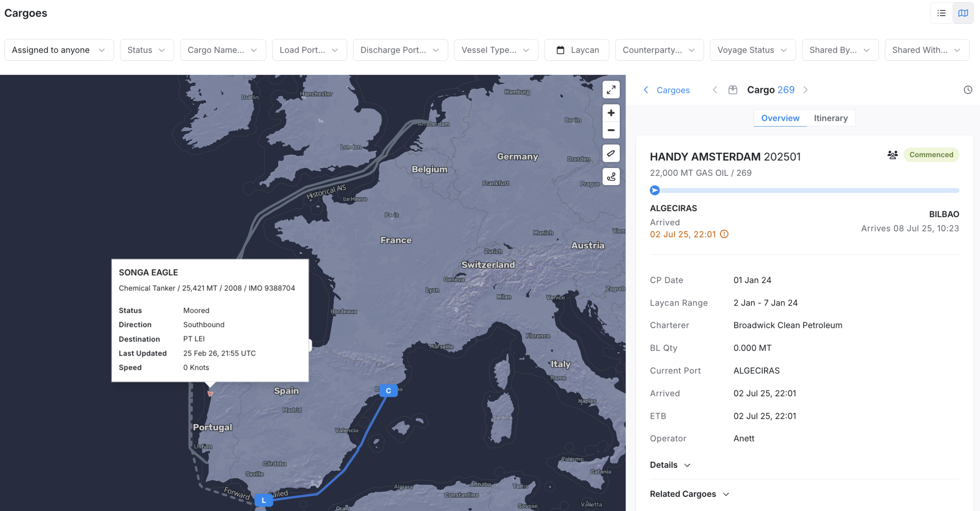Click the cargo package icon beside Cargo 269

(x=733, y=90)
